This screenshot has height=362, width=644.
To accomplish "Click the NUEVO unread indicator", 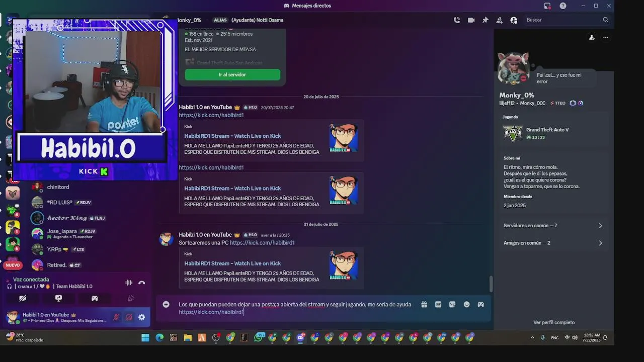I will 13,265.
